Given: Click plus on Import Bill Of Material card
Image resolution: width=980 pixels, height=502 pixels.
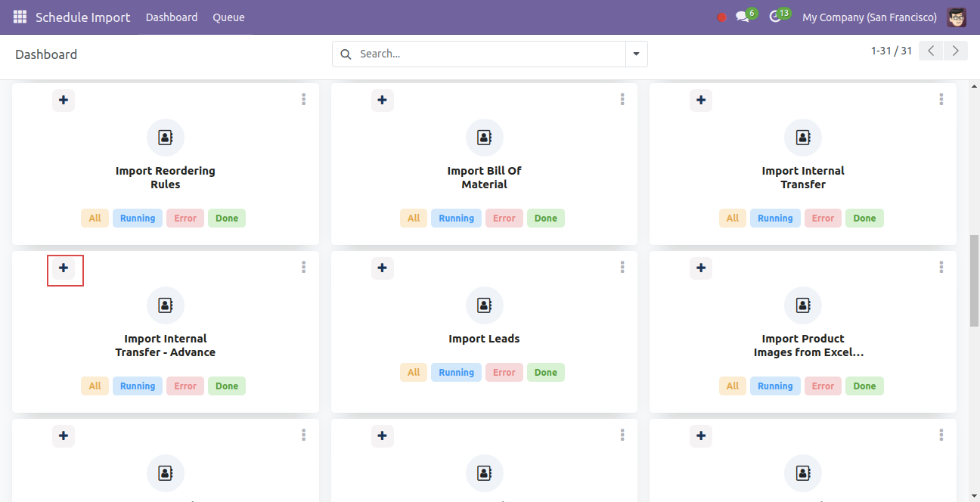Looking at the screenshot, I should click(x=383, y=100).
